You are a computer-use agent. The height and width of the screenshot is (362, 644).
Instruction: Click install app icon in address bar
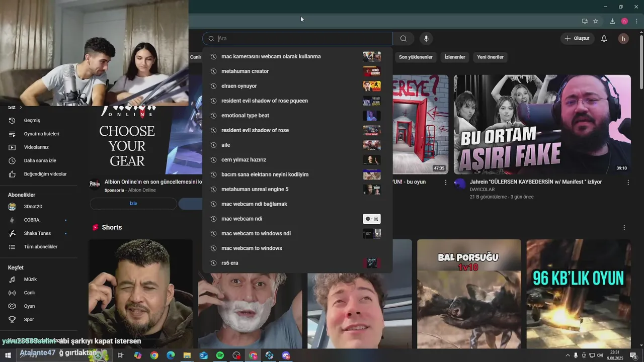pyautogui.click(x=585, y=21)
